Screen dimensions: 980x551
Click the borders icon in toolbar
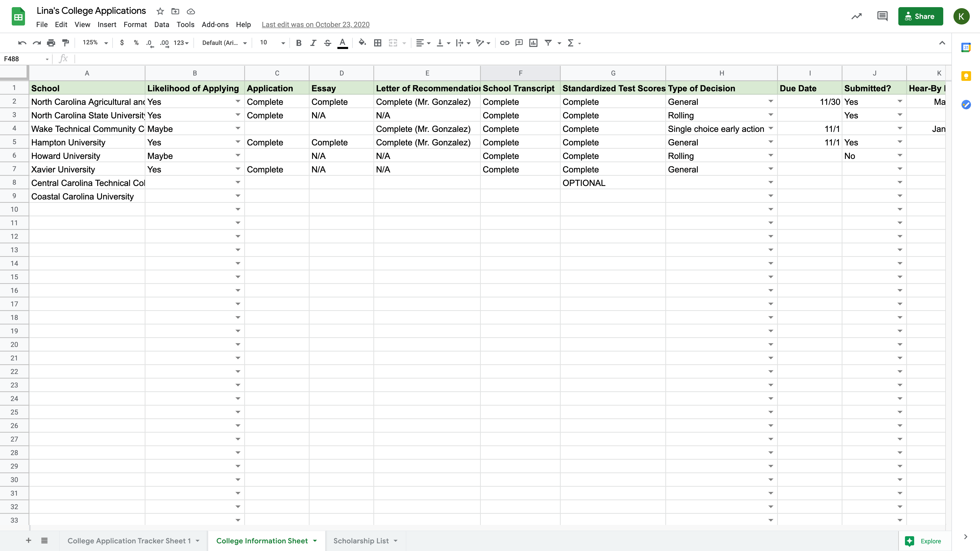pos(377,42)
